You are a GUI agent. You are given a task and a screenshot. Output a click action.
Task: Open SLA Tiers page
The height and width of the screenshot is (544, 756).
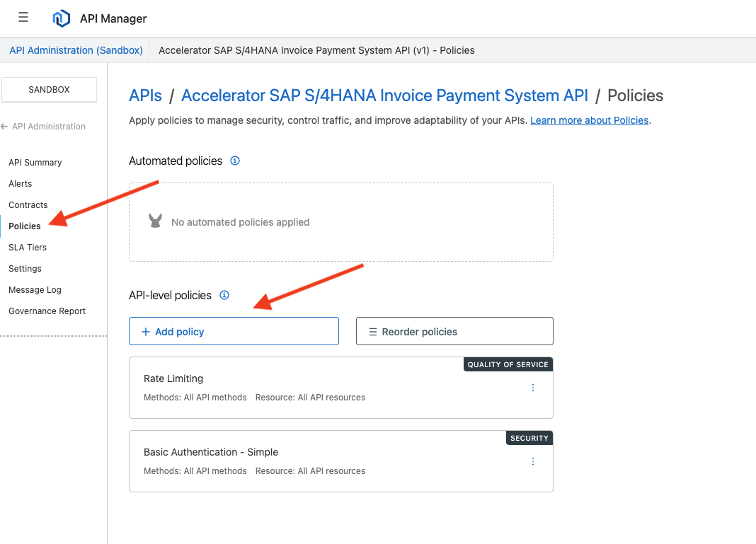(x=28, y=248)
